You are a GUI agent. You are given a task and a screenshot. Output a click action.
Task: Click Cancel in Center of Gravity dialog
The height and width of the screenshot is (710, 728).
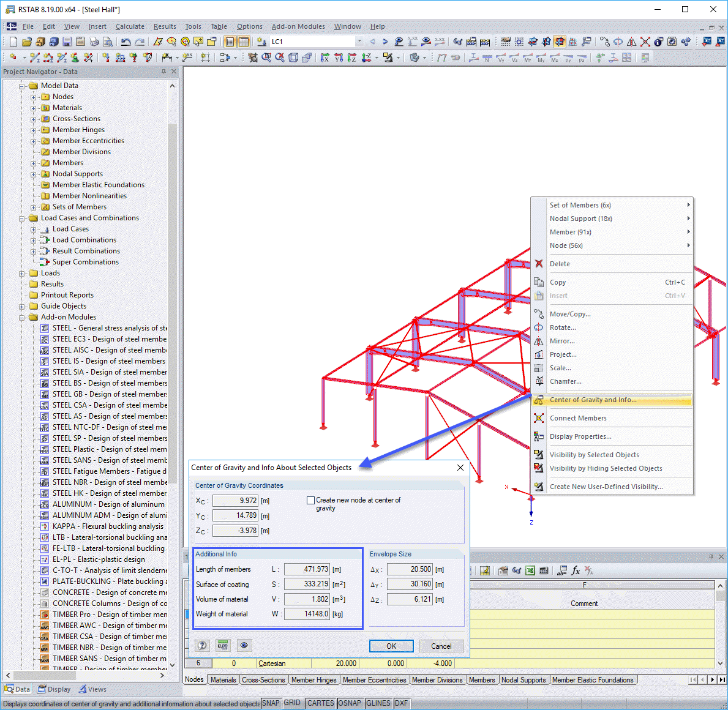tap(441, 646)
